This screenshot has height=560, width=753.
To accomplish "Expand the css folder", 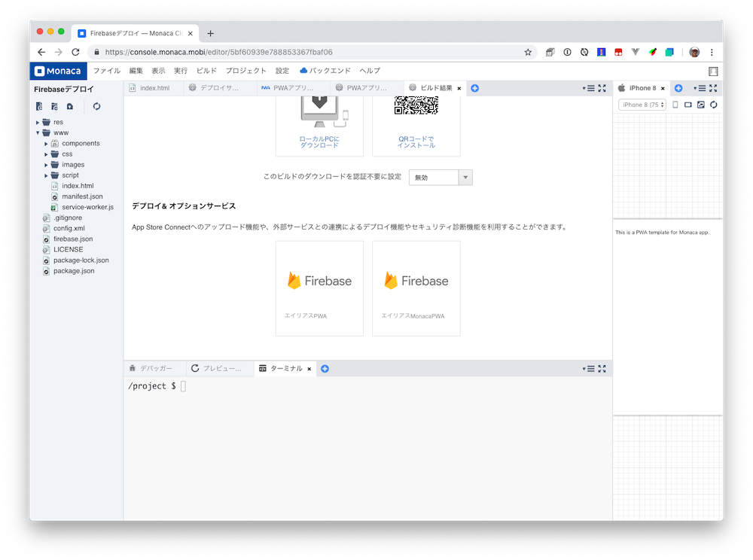I will pos(46,154).
